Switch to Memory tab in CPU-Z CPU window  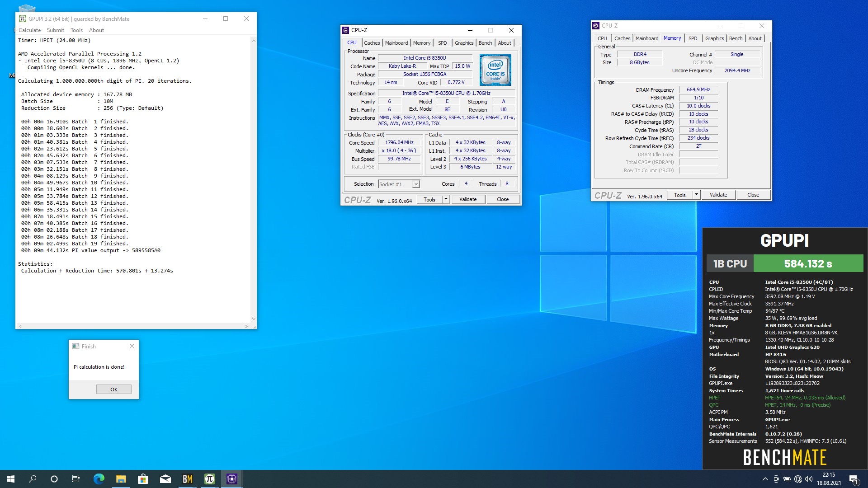pyautogui.click(x=422, y=43)
